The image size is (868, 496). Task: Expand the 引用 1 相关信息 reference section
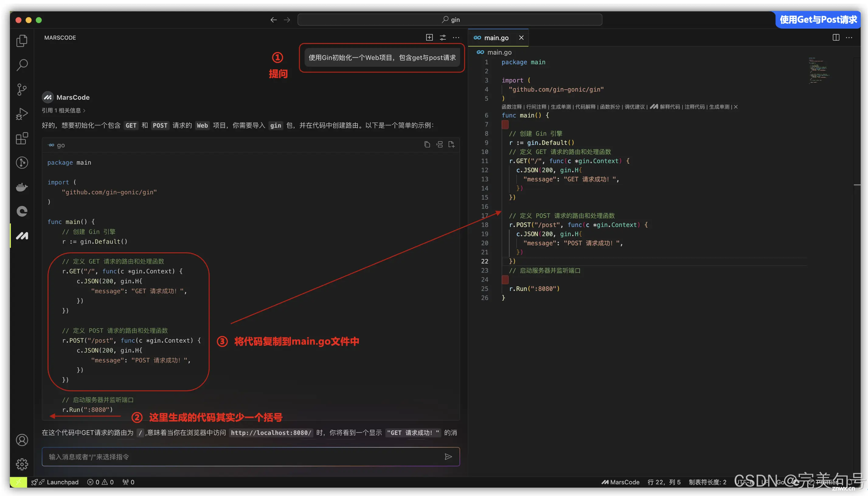point(63,110)
